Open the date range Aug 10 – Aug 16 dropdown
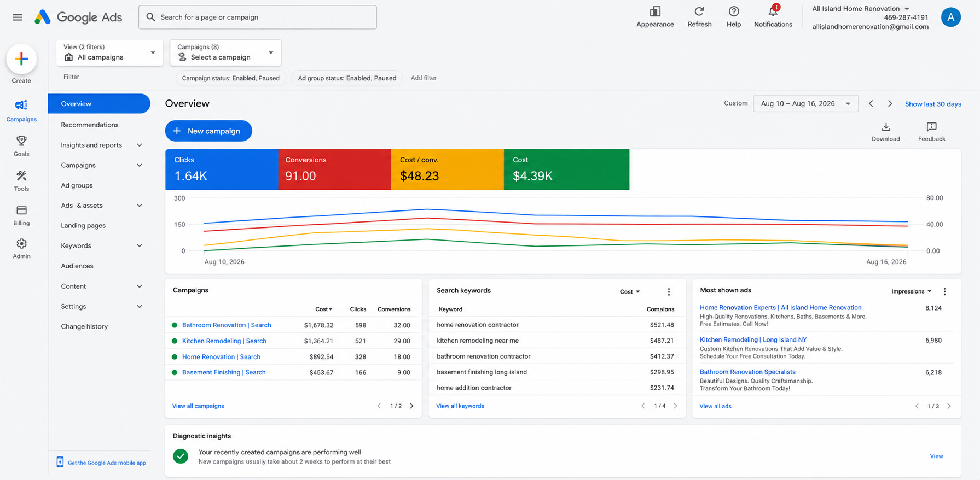The width and height of the screenshot is (980, 480). [x=805, y=103]
